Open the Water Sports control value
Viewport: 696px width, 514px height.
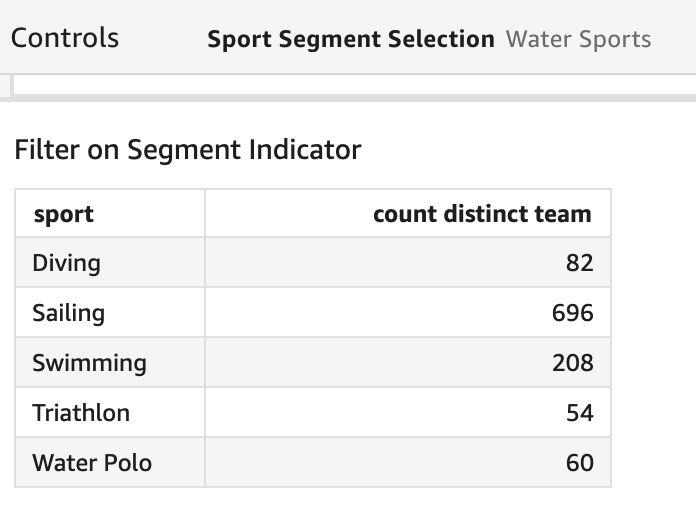[x=578, y=40]
